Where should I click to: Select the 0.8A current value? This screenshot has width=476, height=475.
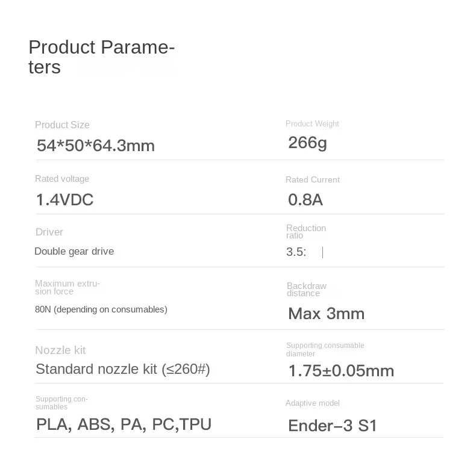305,200
